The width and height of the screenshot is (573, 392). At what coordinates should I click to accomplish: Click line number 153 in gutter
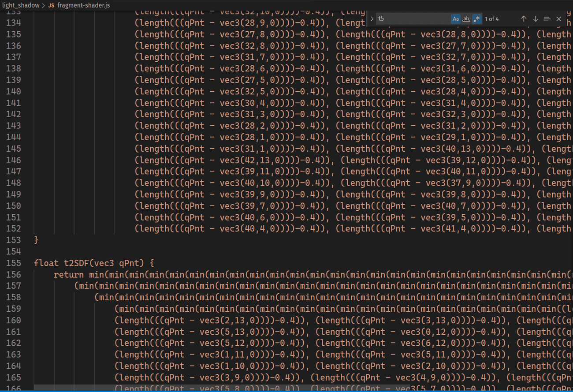pyautogui.click(x=14, y=240)
